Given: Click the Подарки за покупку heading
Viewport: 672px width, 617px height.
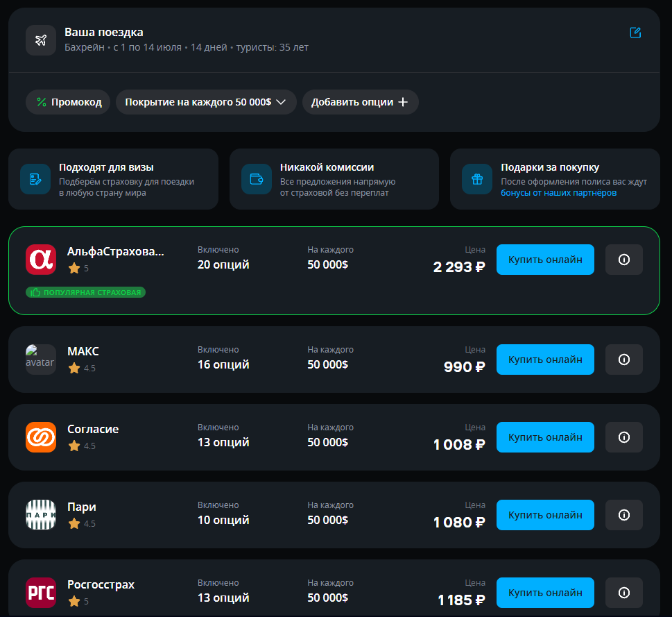Looking at the screenshot, I should [550, 168].
